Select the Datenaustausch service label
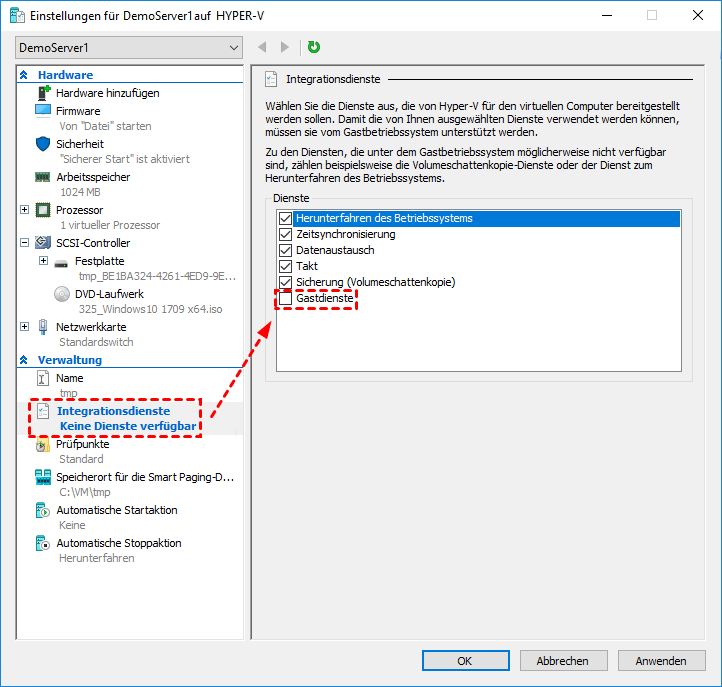Screen dimensions: 722x687 [x=335, y=250]
